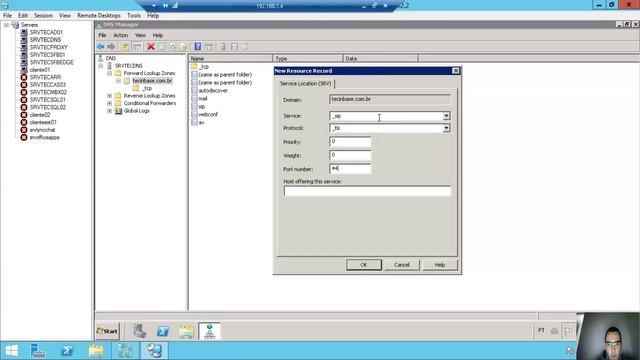
Task: Open the Tools menu in the outer window
Action: [x=134, y=16]
